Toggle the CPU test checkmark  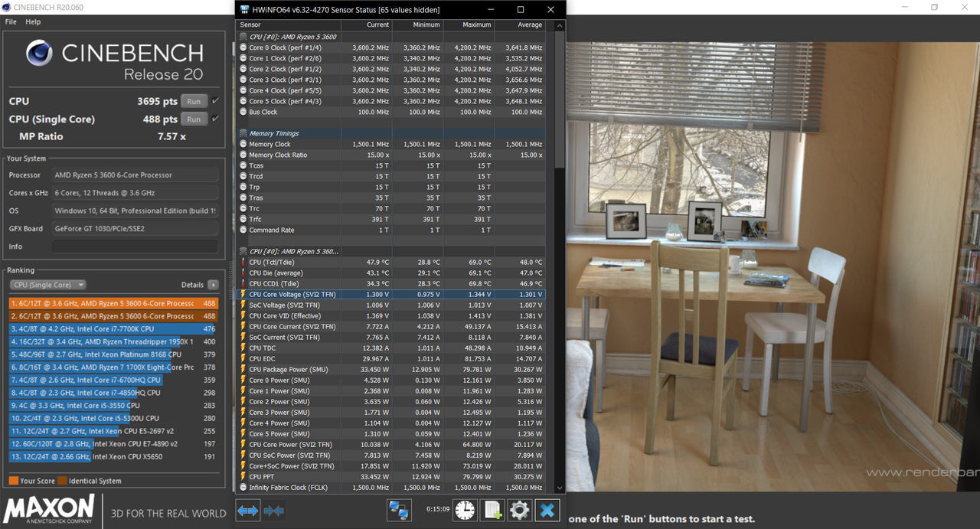pos(215,101)
